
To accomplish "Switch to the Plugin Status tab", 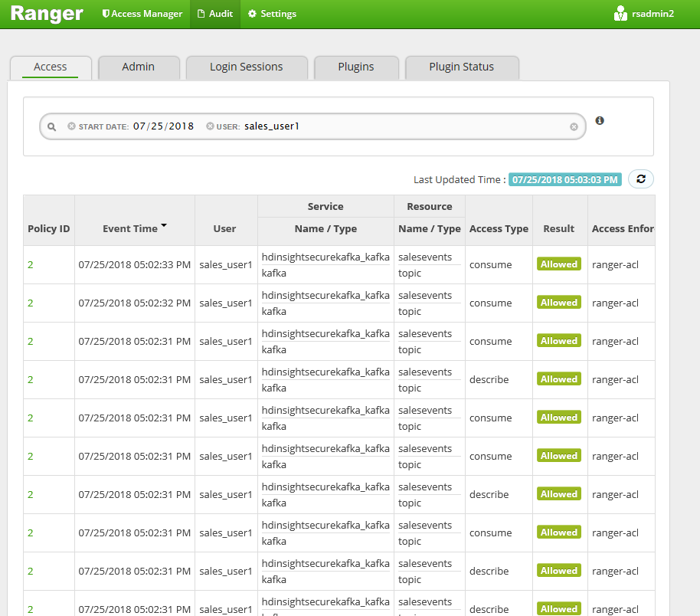I will point(462,67).
